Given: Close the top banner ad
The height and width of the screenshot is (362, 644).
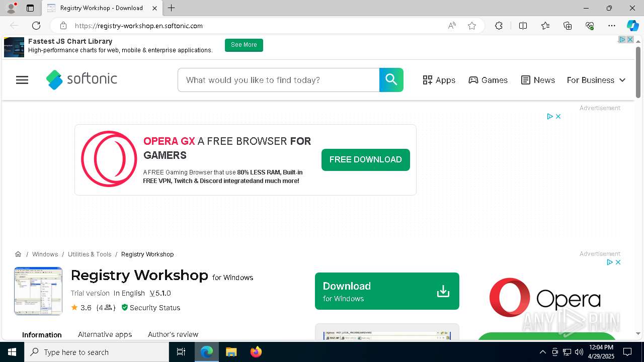Looking at the screenshot, I should point(630,39).
